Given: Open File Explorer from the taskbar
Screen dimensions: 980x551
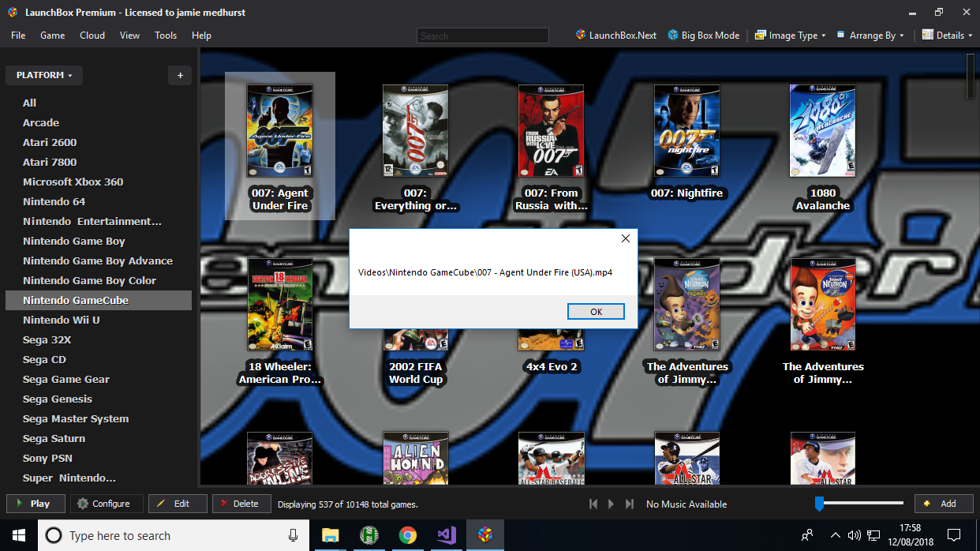Looking at the screenshot, I should click(331, 535).
